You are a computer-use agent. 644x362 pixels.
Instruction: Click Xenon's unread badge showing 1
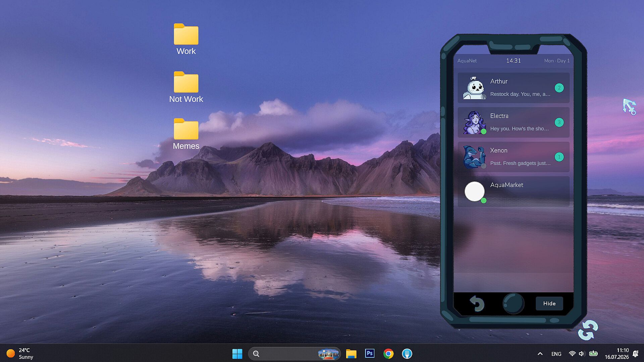point(559,157)
